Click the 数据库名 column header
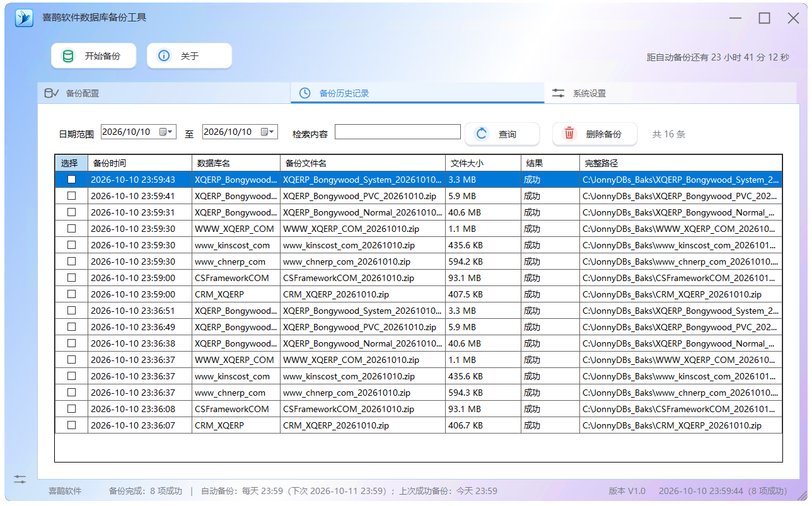The width and height of the screenshot is (812, 506). coord(236,163)
